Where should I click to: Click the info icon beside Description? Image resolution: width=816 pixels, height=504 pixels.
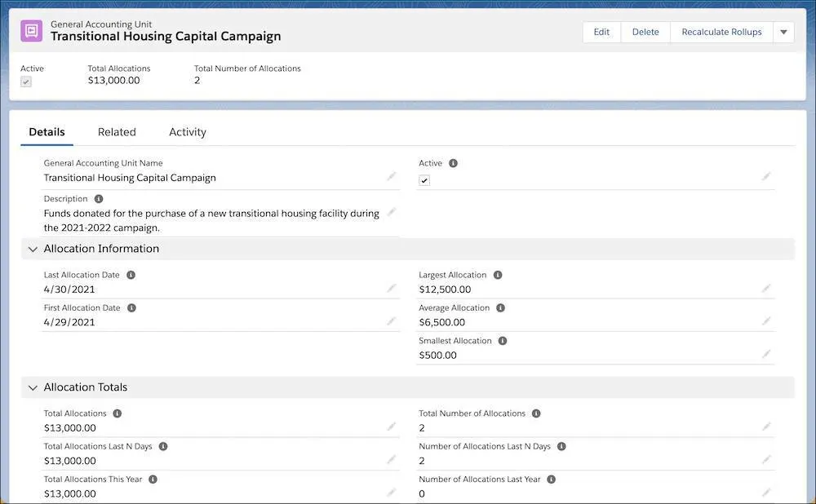[99, 199]
